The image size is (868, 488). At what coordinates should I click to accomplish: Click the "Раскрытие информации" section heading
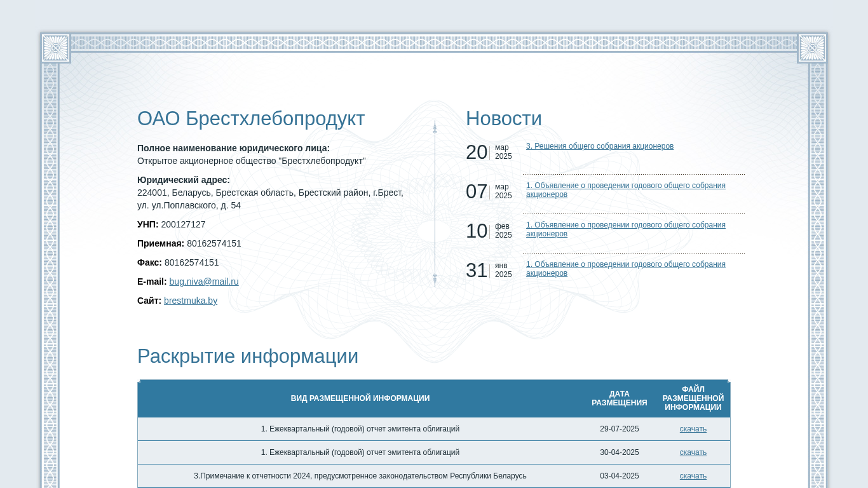[x=248, y=356]
